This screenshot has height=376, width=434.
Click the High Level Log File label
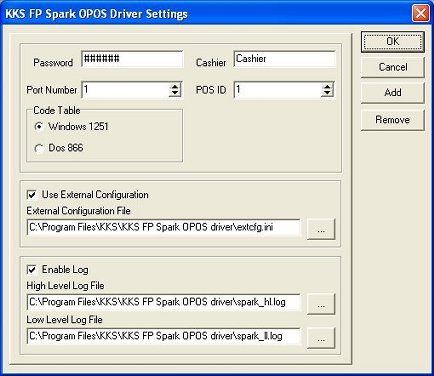[65, 286]
